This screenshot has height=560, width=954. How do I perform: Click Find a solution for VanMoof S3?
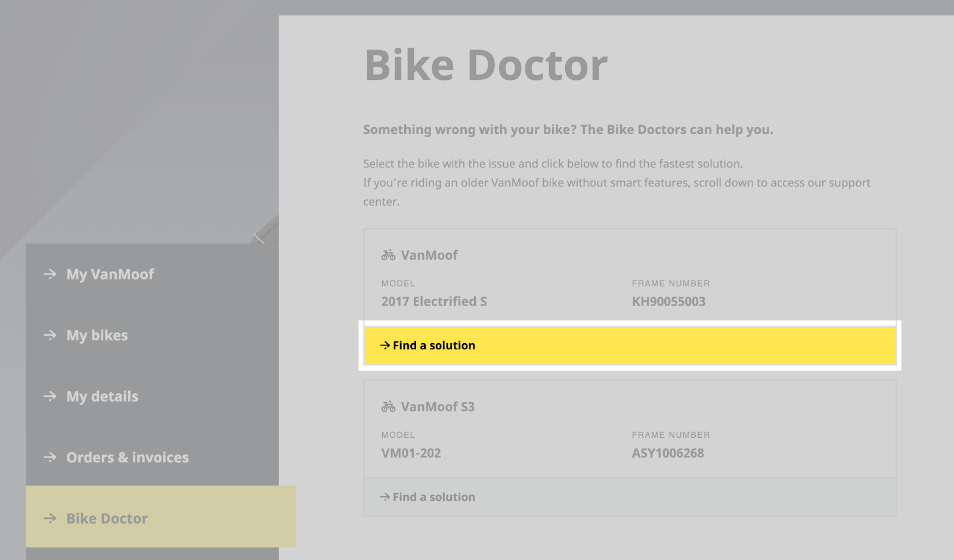630,497
